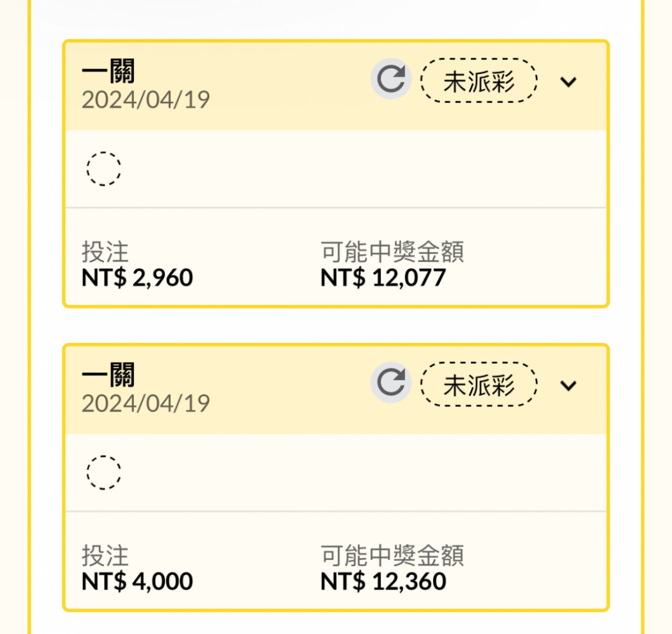The image size is (672, 634).
Task: Select dashed circle in second bet card
Action: (104, 472)
